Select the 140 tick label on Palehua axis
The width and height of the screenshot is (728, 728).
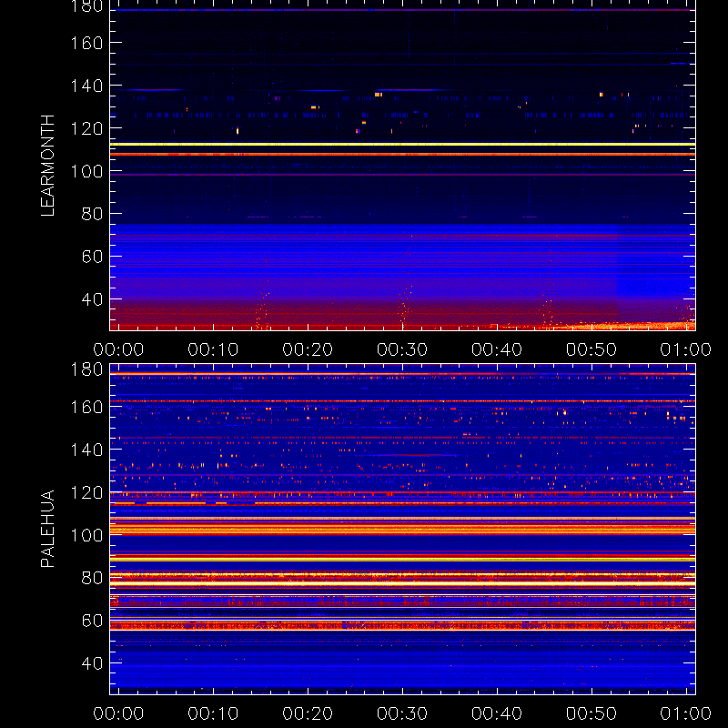[86, 450]
